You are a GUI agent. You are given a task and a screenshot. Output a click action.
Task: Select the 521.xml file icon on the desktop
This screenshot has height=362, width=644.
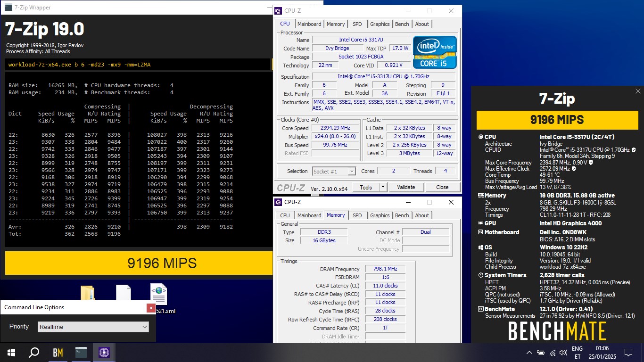coord(158,294)
